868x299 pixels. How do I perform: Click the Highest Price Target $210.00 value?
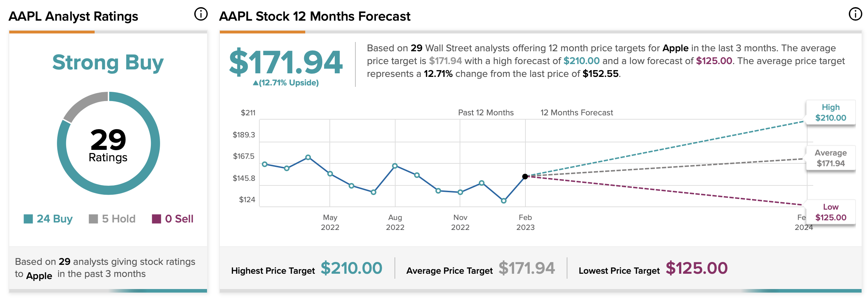(351, 268)
